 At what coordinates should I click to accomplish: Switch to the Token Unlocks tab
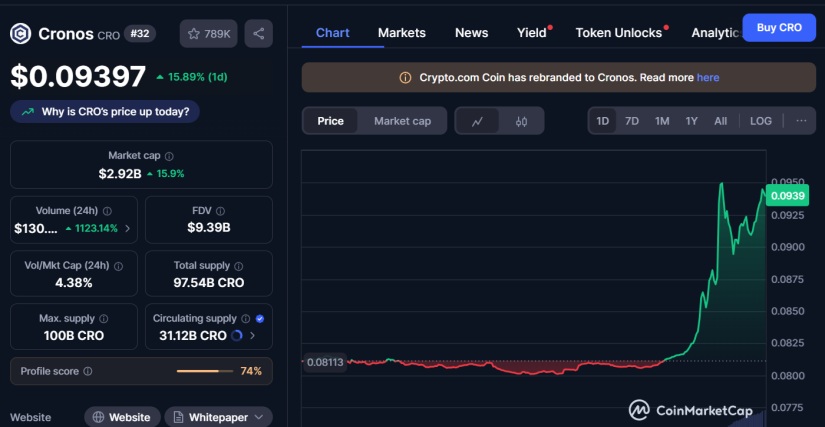click(x=619, y=33)
